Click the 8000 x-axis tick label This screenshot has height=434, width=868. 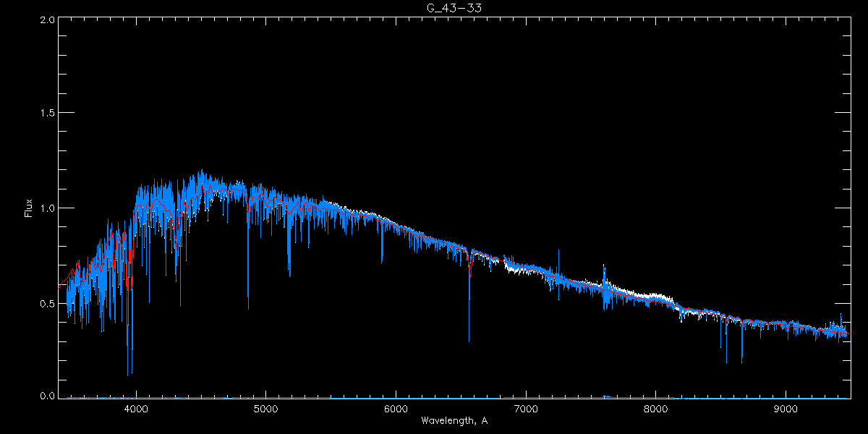656,408
